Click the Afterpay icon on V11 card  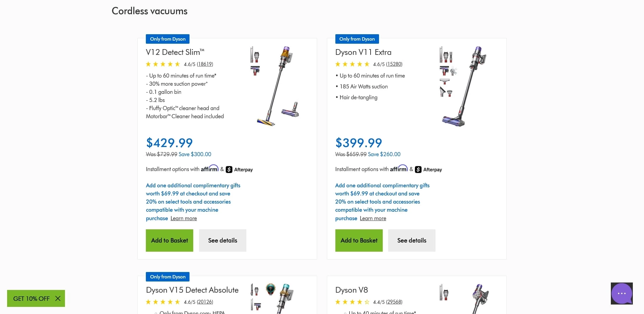pyautogui.click(x=418, y=169)
